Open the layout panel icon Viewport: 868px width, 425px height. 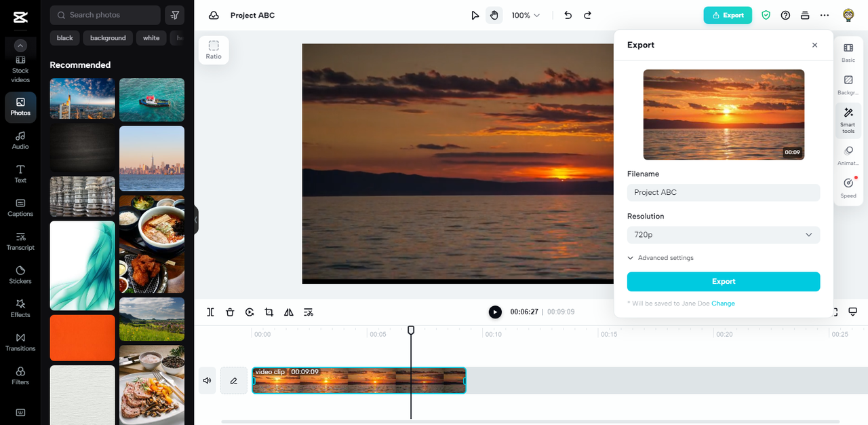(x=805, y=15)
